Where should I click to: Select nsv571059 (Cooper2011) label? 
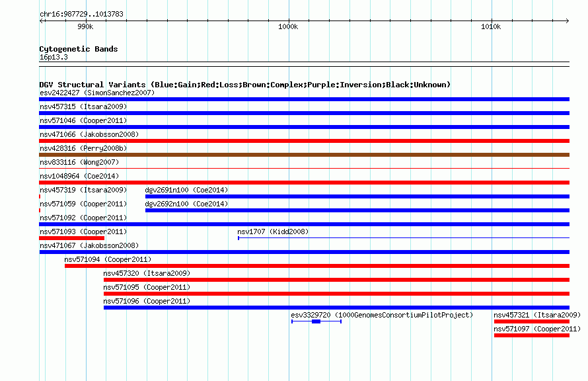(x=83, y=204)
